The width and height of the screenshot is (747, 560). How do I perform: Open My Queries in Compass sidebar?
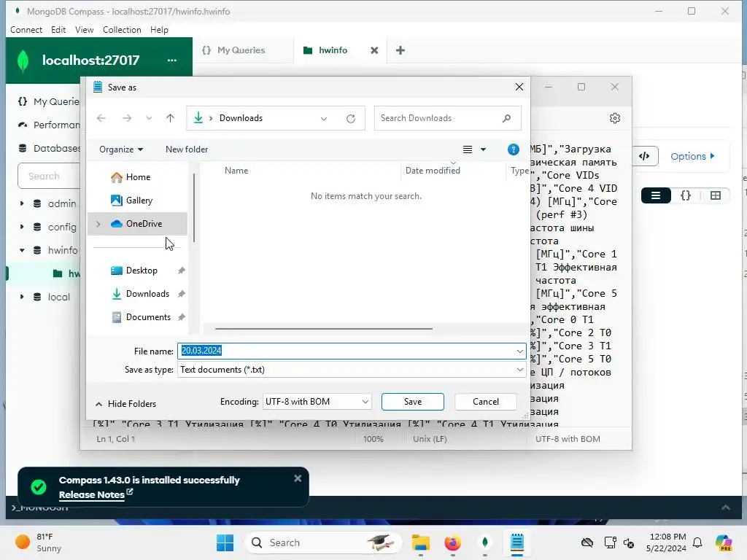tap(49, 101)
